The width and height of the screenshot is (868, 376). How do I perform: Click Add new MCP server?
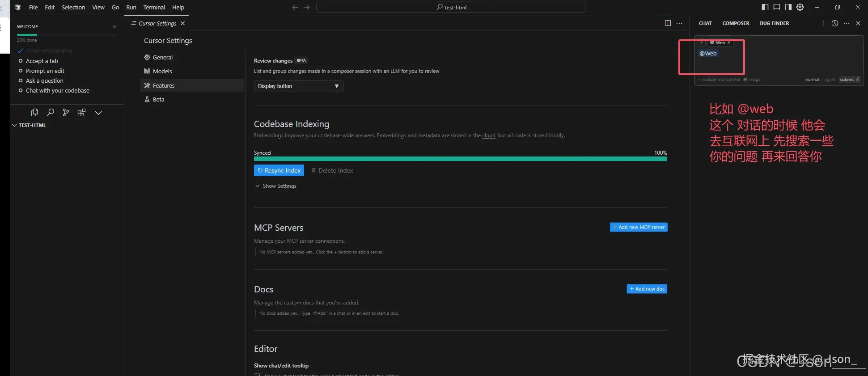click(638, 227)
